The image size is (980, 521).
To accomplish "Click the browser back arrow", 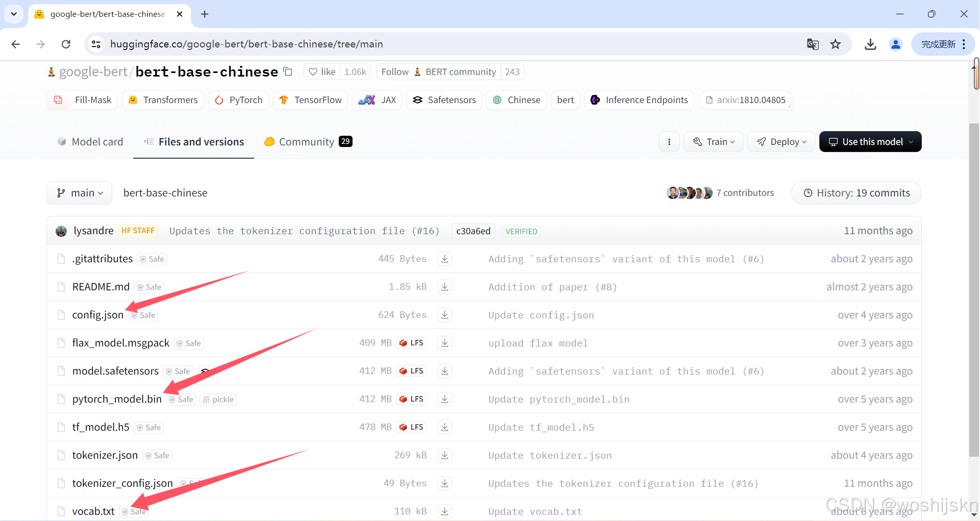I will (16, 44).
